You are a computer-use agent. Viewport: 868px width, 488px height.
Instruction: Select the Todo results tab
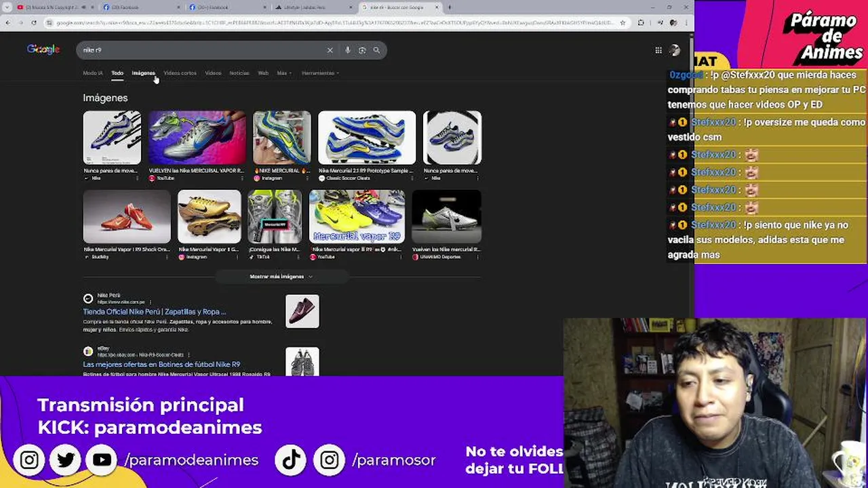(x=117, y=73)
